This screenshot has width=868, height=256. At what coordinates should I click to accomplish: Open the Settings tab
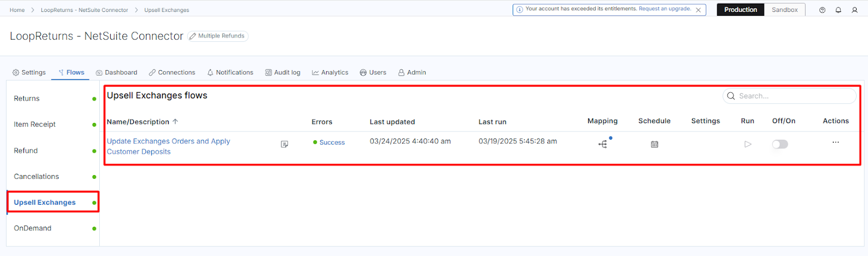point(29,72)
